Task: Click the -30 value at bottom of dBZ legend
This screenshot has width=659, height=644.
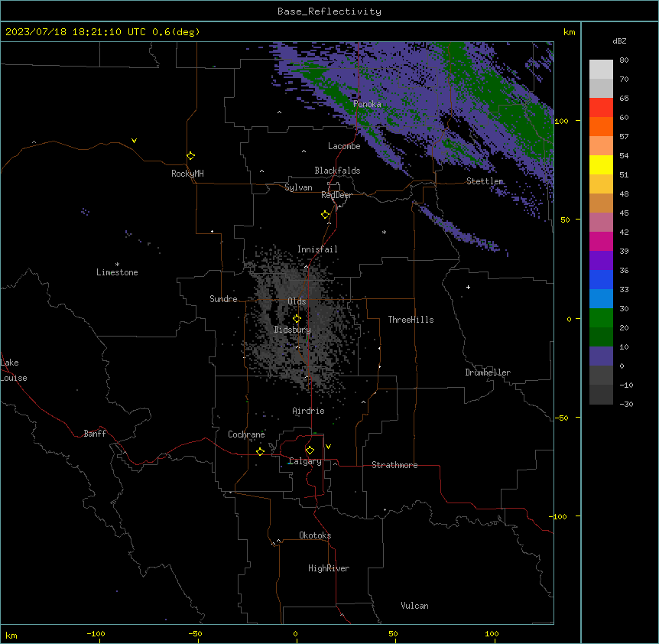Action: coord(626,405)
